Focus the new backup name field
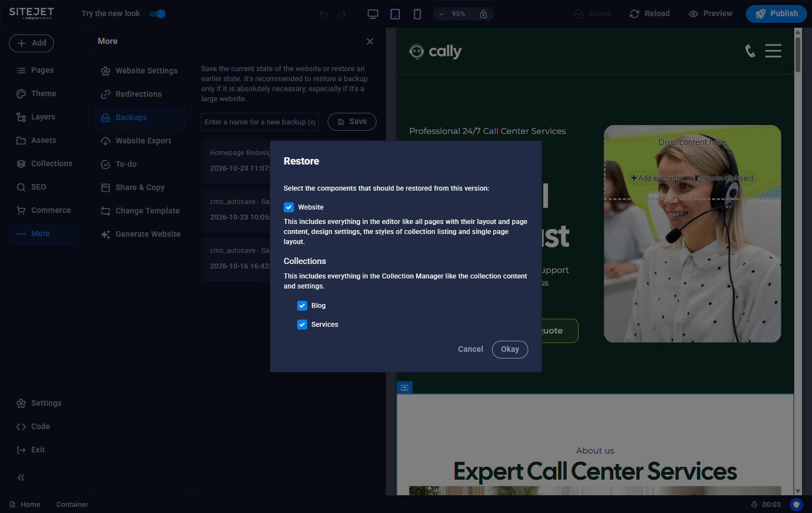 pos(260,122)
